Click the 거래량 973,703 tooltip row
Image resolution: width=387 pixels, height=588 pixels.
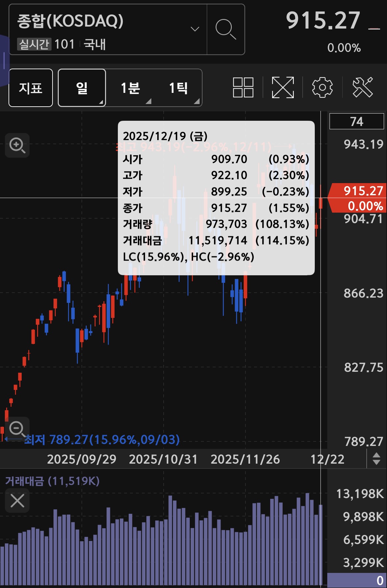coord(216,224)
